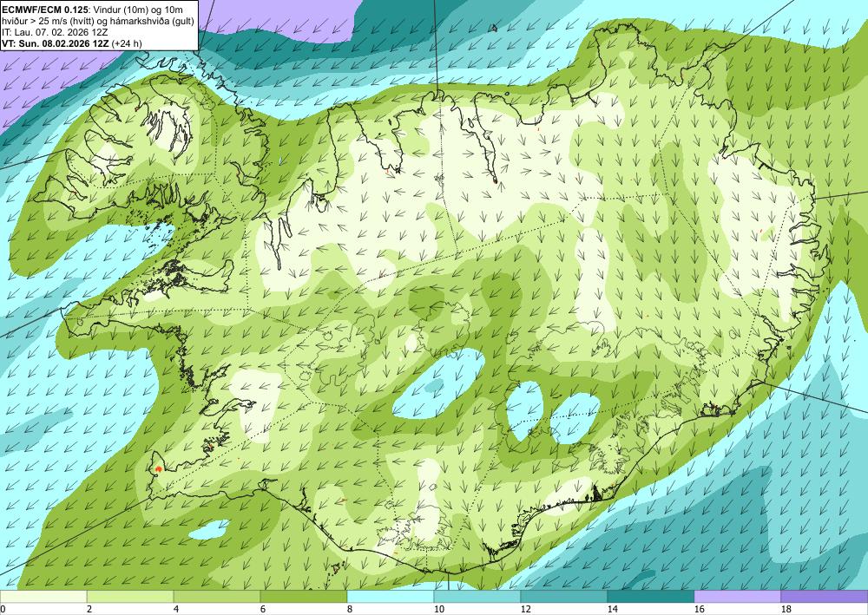Image resolution: width=868 pixels, height=615 pixels.
Task: Click the legend label "2"
Action: 89,610
